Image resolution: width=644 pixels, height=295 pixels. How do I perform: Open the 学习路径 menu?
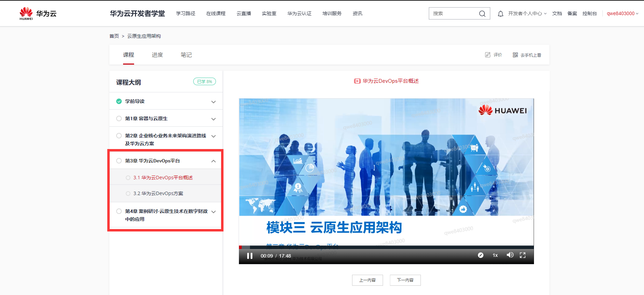(x=186, y=14)
